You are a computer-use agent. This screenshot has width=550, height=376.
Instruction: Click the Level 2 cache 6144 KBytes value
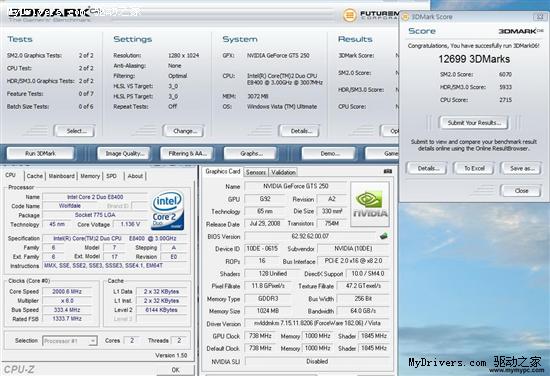(161, 310)
